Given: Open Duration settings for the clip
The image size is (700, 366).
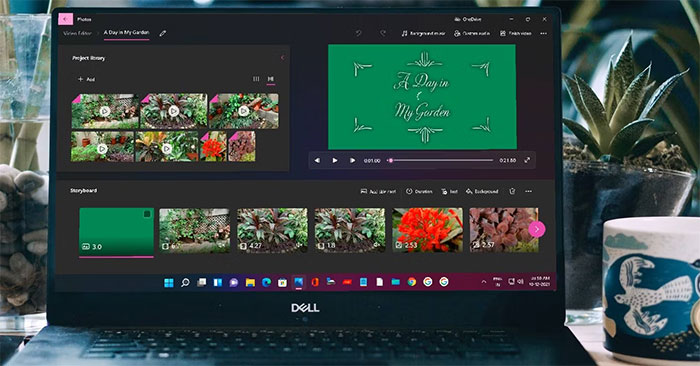Looking at the screenshot, I should tap(419, 191).
